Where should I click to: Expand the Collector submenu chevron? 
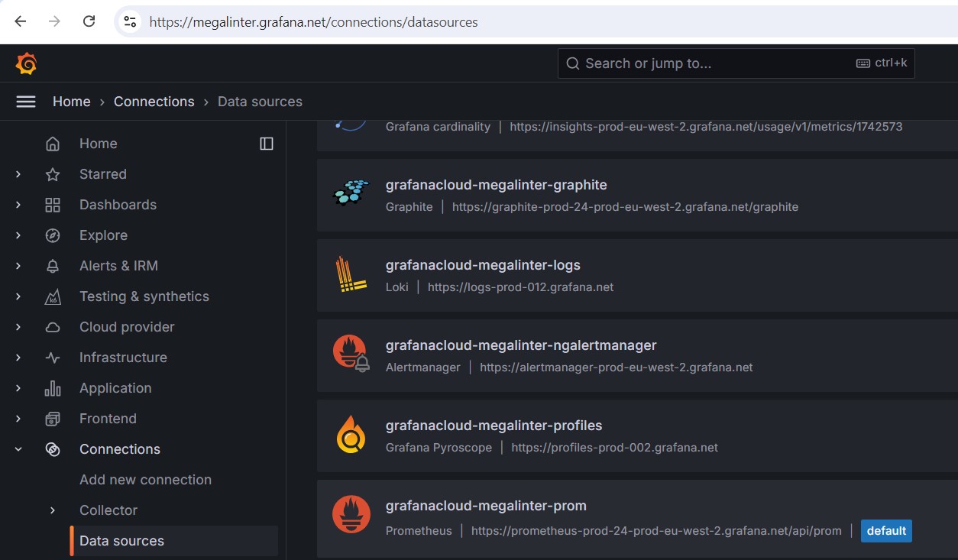tap(53, 510)
